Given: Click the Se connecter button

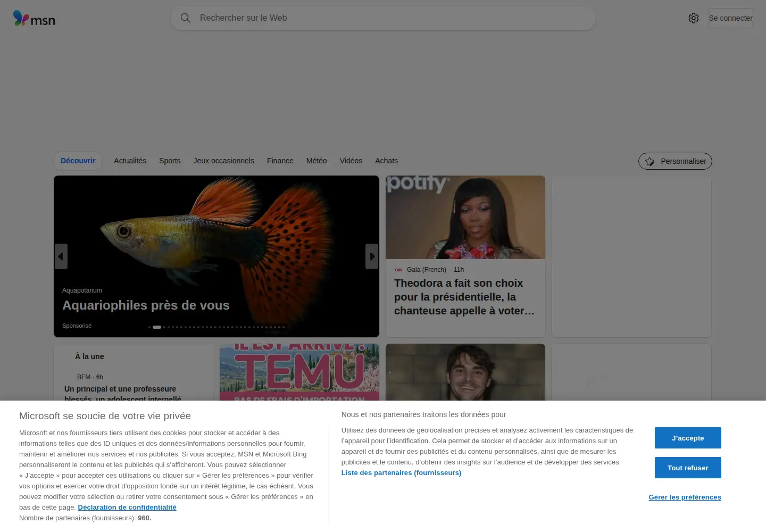Looking at the screenshot, I should pos(731,18).
